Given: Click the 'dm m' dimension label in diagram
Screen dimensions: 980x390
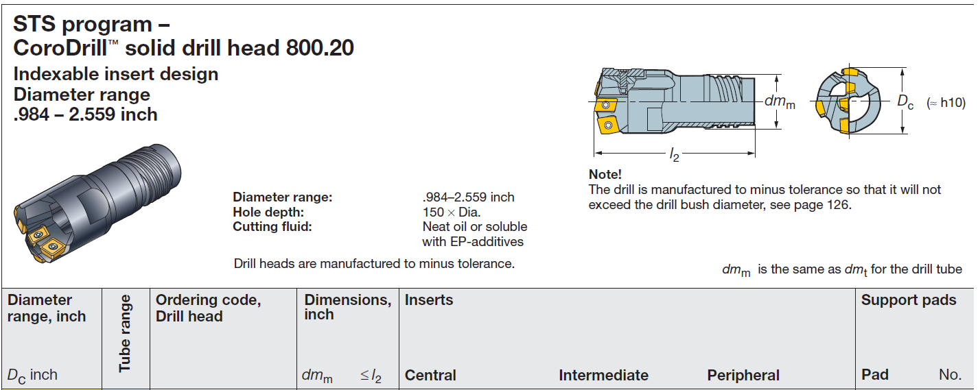Looking at the screenshot, I should coord(780,102).
